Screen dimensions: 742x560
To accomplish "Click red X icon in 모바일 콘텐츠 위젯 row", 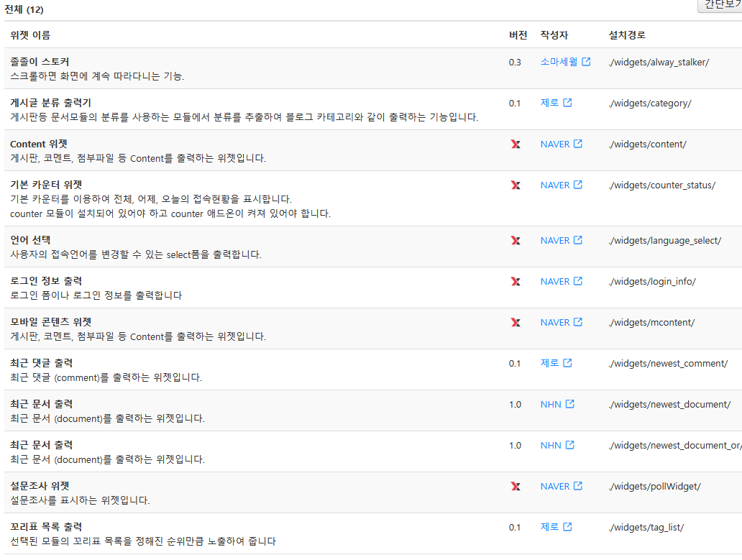I will (515, 323).
